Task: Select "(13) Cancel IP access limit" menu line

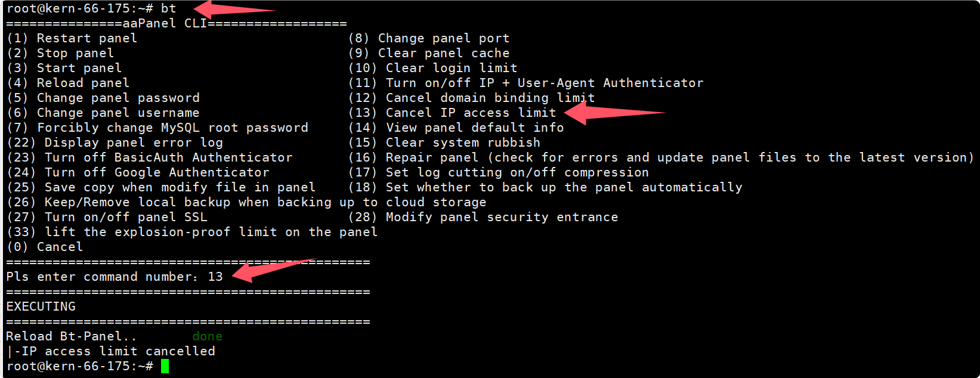Action: pyautogui.click(x=452, y=113)
